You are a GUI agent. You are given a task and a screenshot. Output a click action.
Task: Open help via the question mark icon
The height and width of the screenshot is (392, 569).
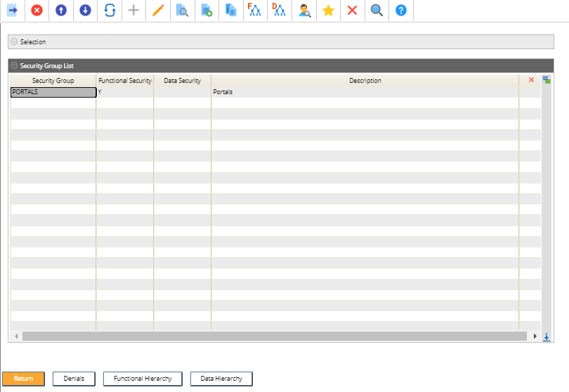click(401, 10)
